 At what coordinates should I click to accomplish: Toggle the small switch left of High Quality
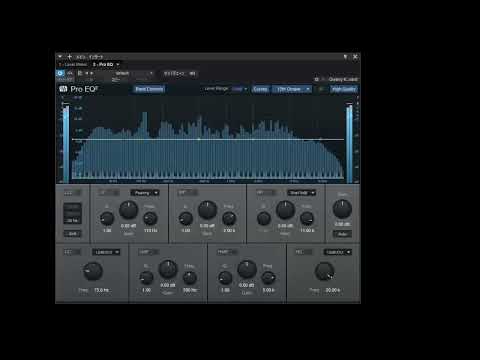pyautogui.click(x=322, y=89)
